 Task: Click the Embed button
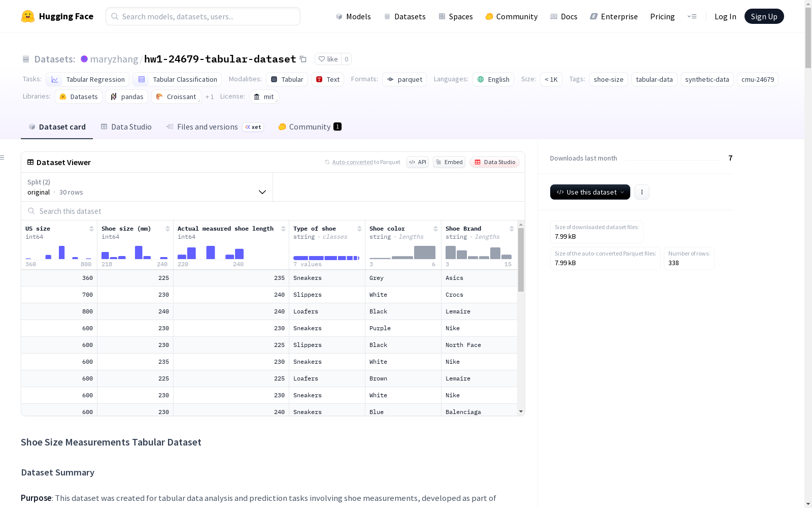click(x=449, y=162)
